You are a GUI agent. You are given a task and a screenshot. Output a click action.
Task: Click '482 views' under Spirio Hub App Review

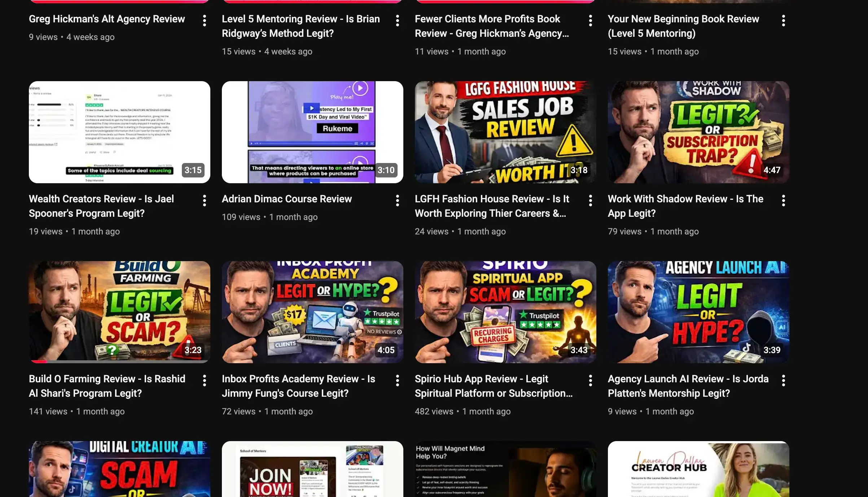[x=434, y=412]
